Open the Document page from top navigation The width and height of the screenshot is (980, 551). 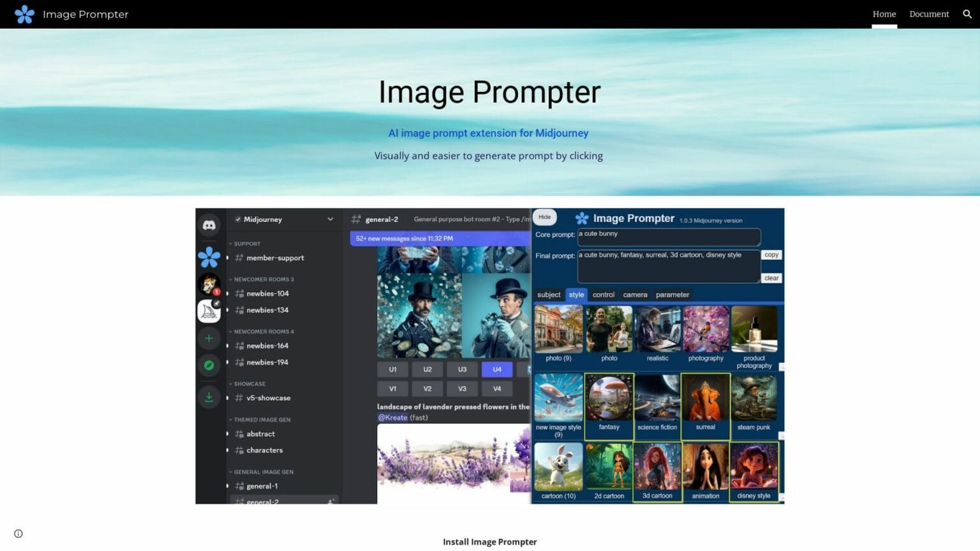[929, 14]
